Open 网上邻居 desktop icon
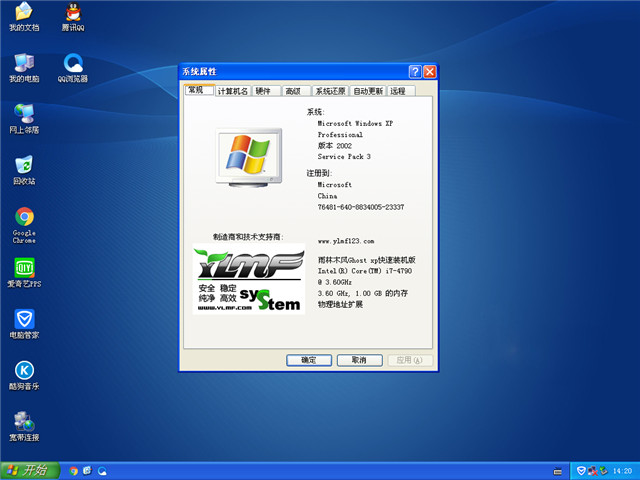640x480 pixels. 24,119
